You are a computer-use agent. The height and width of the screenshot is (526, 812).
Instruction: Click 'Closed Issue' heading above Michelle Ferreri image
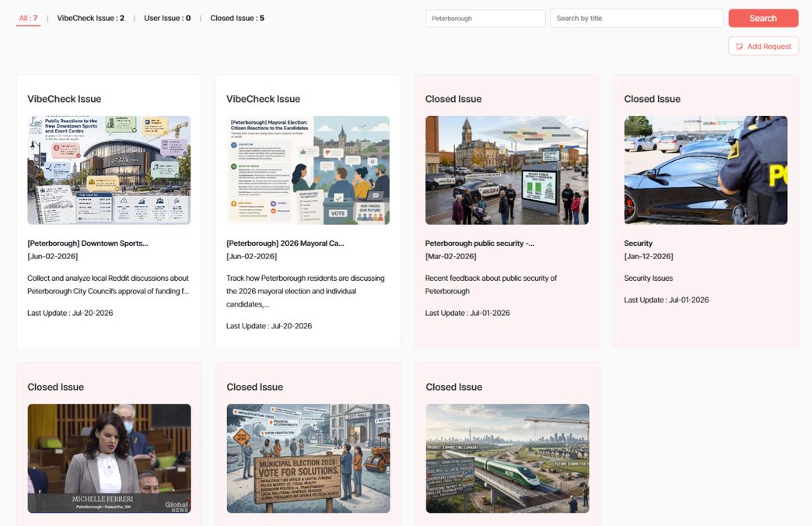[55, 387]
